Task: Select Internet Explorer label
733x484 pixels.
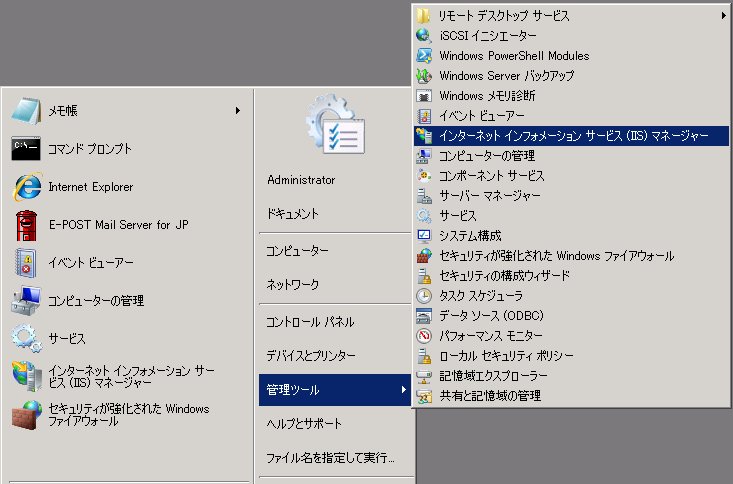Action: [x=91, y=187]
